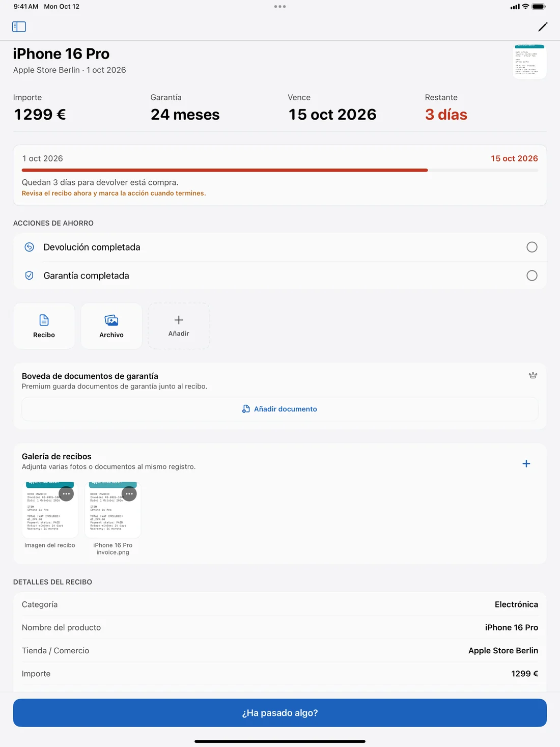Open the iPhone 16 Pro invoice.png thumbnail
Viewport: 560px width, 747px height.
click(113, 510)
